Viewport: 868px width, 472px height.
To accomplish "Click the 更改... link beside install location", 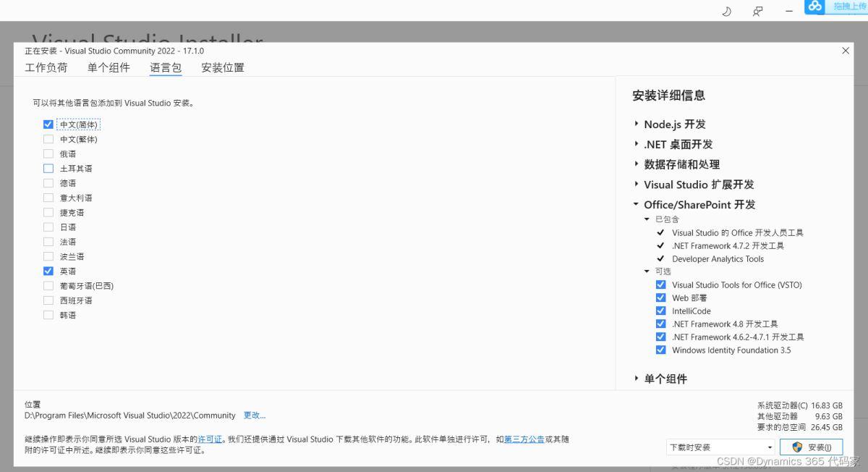I will (x=255, y=416).
